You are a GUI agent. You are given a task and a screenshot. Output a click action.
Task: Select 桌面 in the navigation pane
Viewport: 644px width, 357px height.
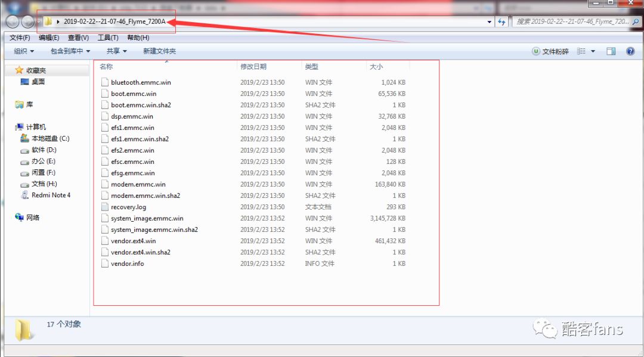click(x=38, y=82)
